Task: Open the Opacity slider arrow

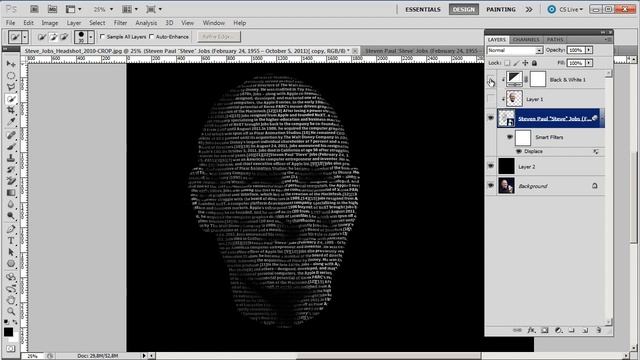Action: tap(589, 50)
